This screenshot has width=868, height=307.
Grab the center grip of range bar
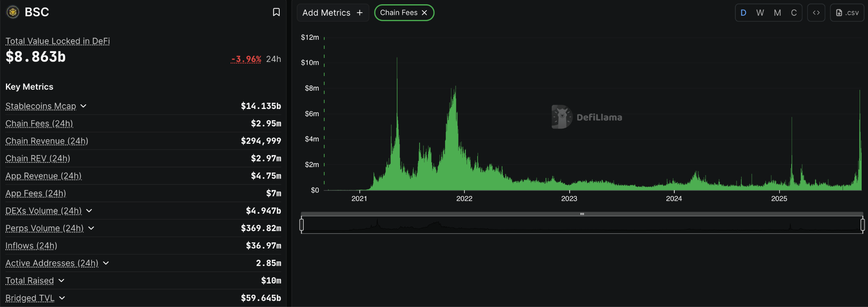pyautogui.click(x=582, y=214)
